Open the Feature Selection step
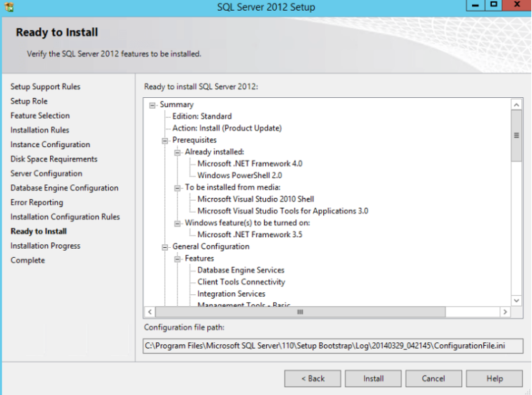This screenshot has width=532, height=395. click(x=40, y=116)
